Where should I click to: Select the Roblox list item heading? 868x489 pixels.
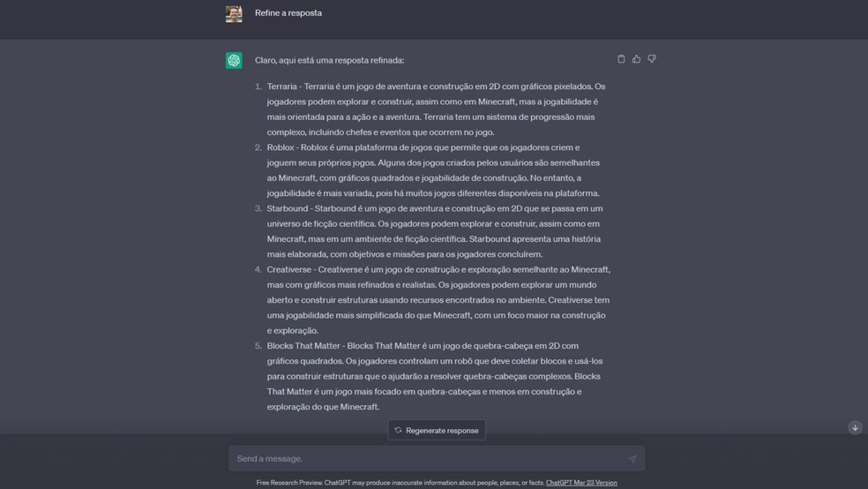(x=281, y=147)
